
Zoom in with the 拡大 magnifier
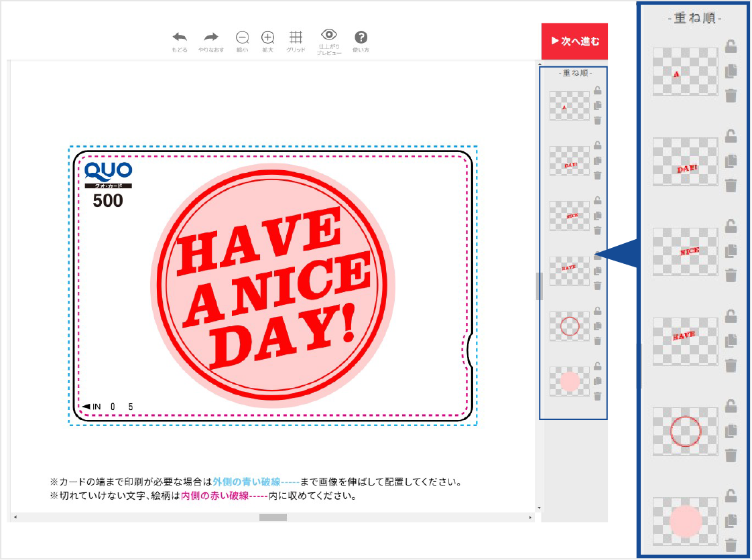click(268, 38)
